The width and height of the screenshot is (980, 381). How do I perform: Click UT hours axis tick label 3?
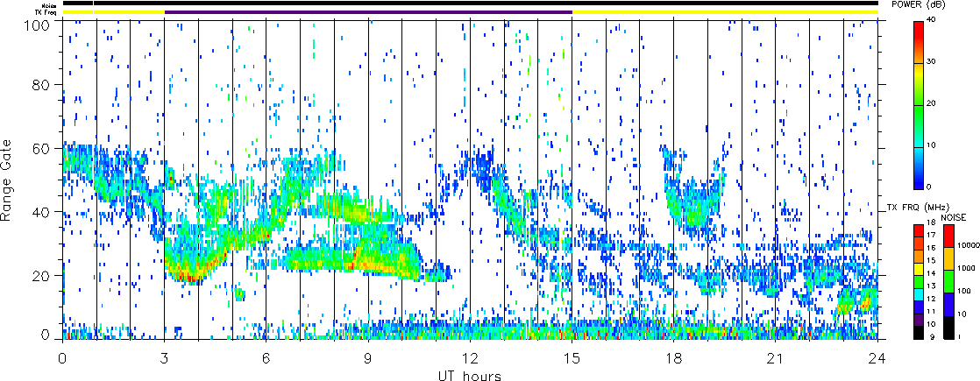(x=165, y=358)
